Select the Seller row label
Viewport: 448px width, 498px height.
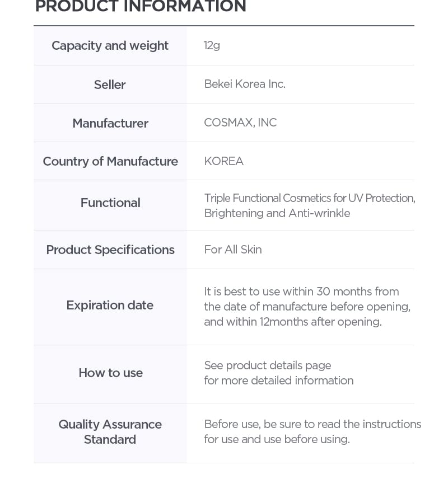(110, 84)
